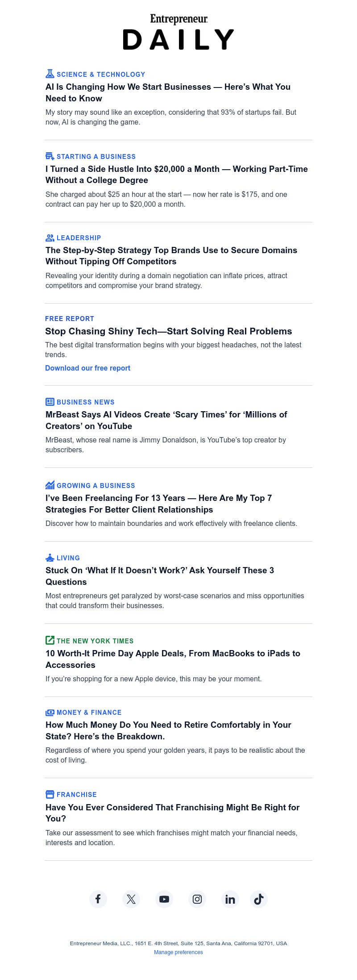This screenshot has height=980, width=357.
Task: Click the Growing a Business chart icon
Action: pyautogui.click(x=50, y=485)
